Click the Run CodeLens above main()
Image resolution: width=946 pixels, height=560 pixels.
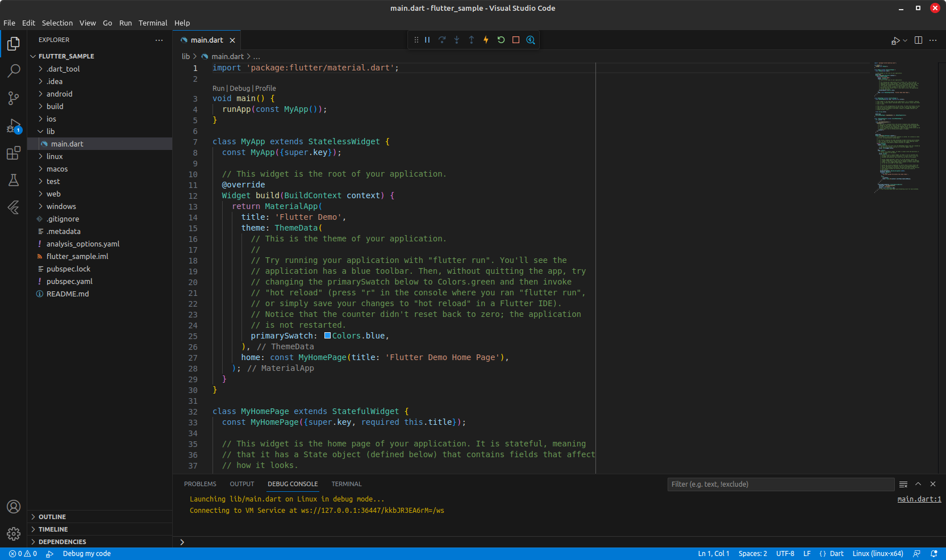(218, 88)
